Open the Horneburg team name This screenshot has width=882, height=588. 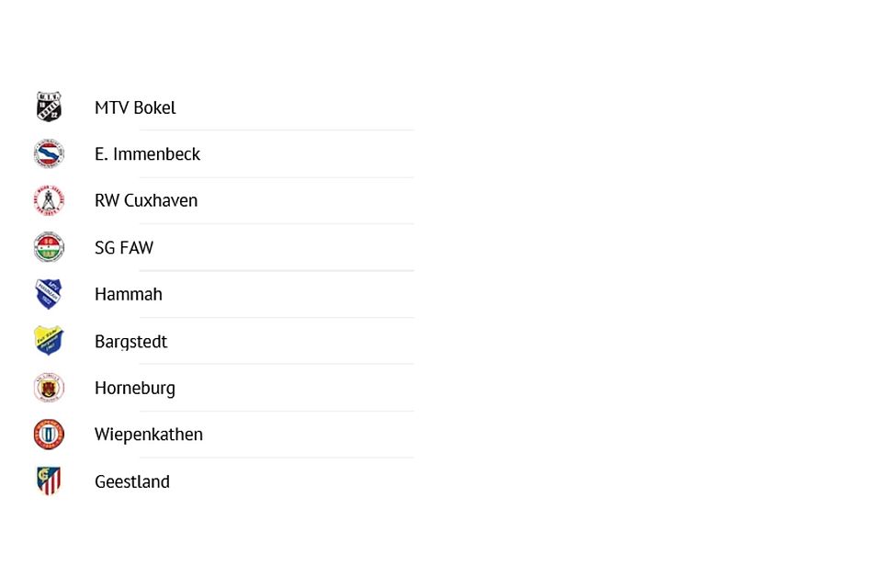(135, 388)
